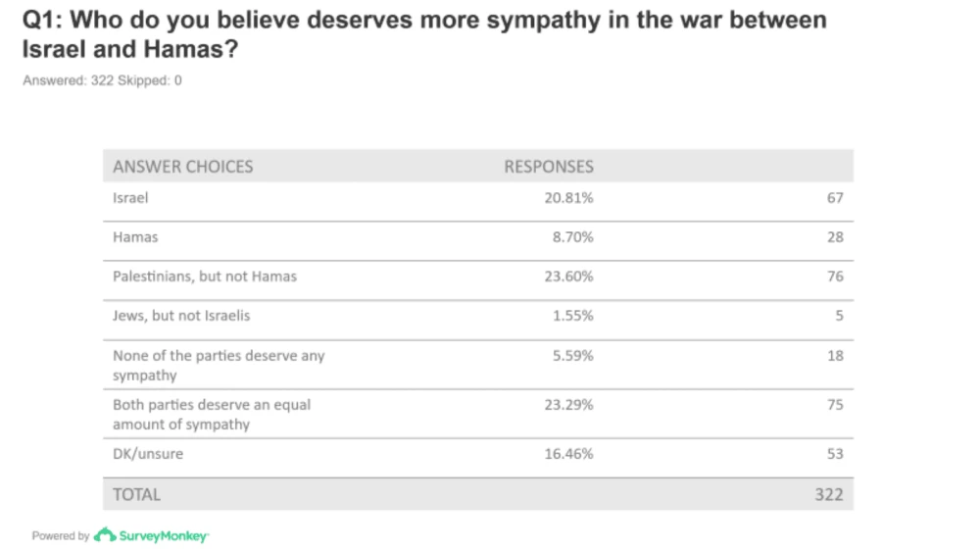
Task: Click "None of the parties deserve any sympathy"
Action: point(219,365)
